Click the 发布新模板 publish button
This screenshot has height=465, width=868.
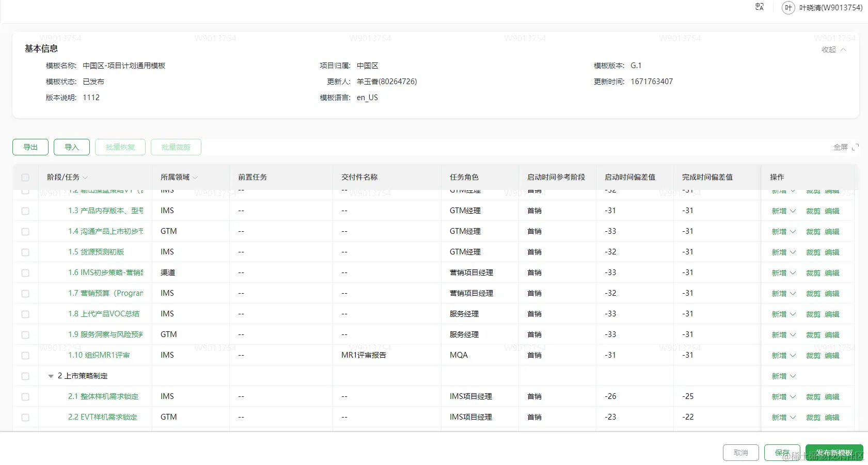click(834, 453)
